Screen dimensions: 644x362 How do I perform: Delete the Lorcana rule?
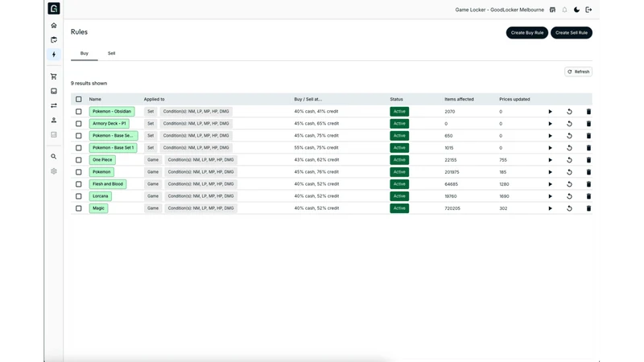(x=588, y=196)
